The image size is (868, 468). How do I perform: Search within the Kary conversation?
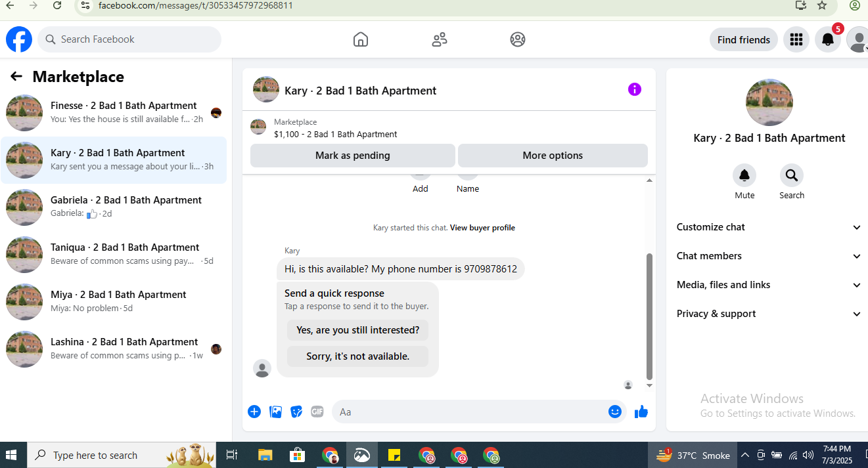tap(792, 175)
